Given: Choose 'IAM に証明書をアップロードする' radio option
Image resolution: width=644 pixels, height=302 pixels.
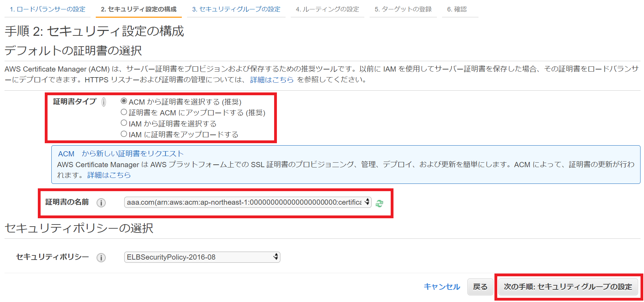Looking at the screenshot, I should [x=124, y=134].
